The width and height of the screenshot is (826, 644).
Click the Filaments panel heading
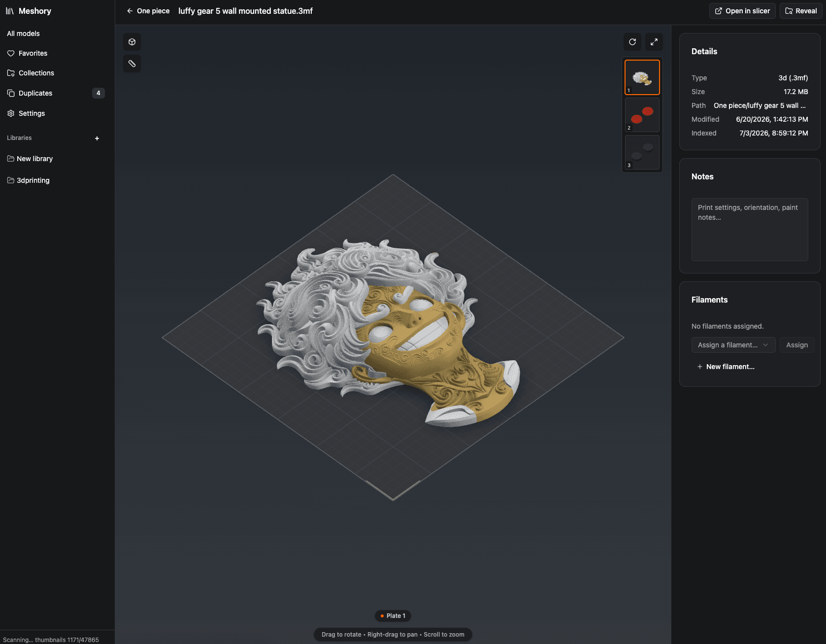click(709, 300)
